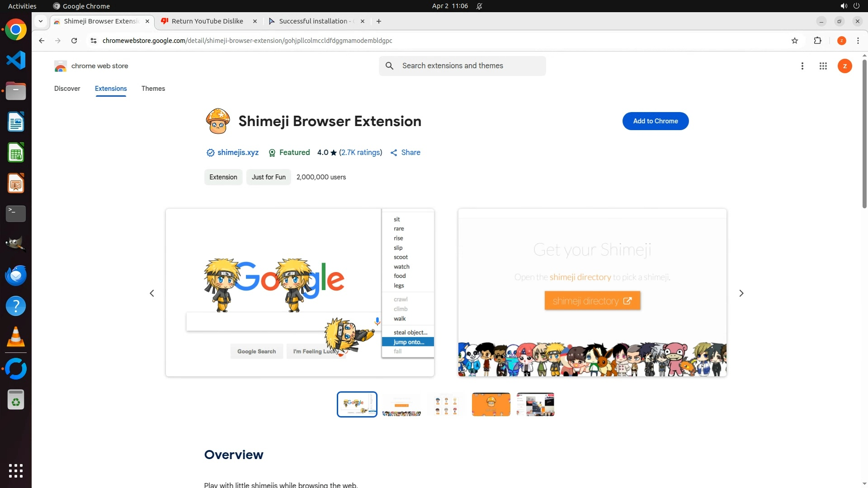Open the Extensions puzzle icon
Image resolution: width=868 pixels, height=488 pixels.
click(817, 41)
